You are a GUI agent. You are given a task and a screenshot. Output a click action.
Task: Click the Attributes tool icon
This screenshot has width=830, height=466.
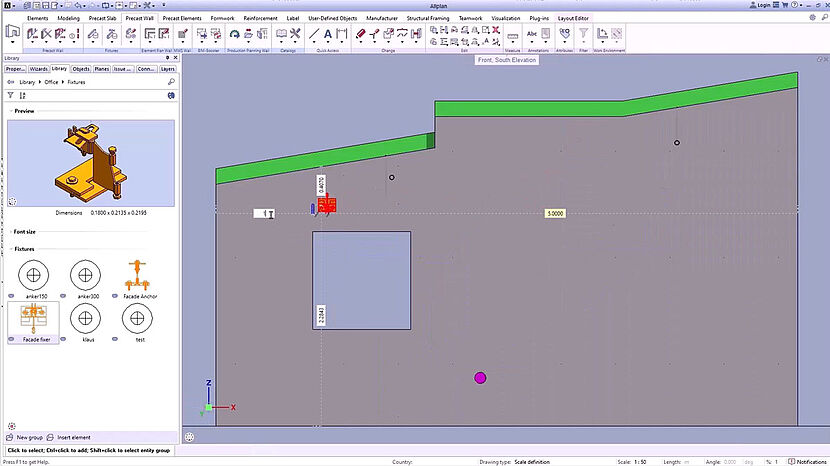[x=565, y=33]
